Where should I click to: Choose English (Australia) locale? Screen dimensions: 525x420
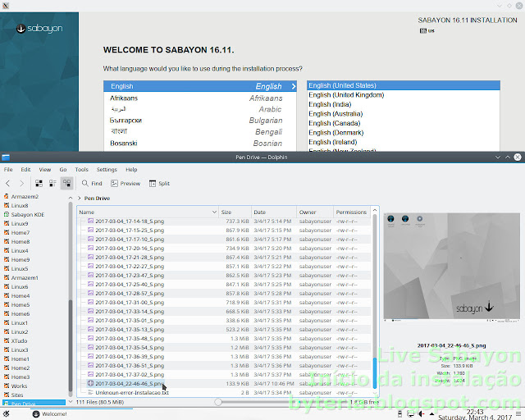(x=404, y=114)
